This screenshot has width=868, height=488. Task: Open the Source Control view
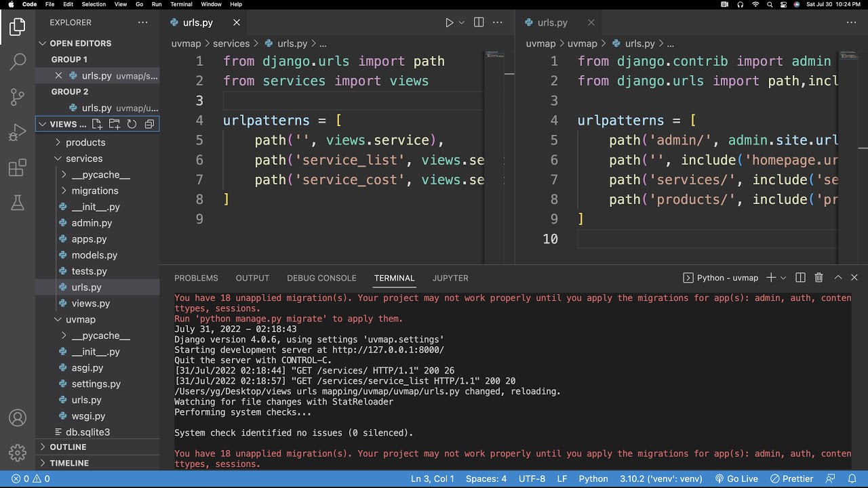coord(18,98)
